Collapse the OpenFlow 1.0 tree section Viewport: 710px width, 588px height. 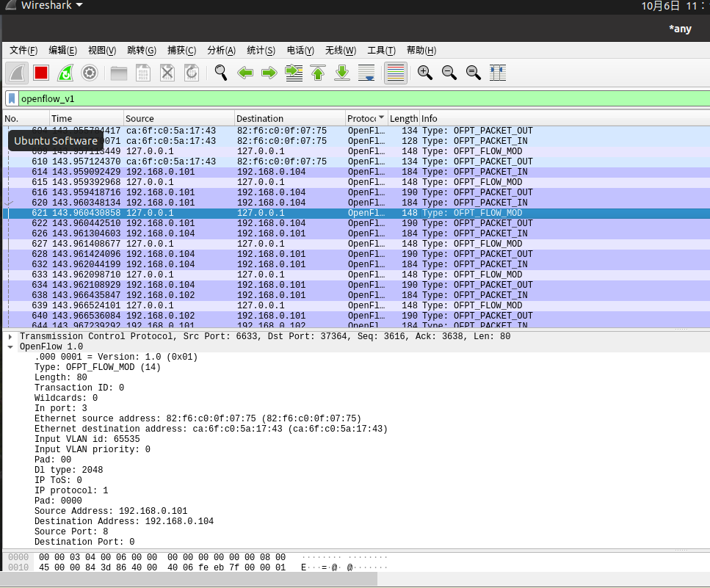(x=10, y=346)
